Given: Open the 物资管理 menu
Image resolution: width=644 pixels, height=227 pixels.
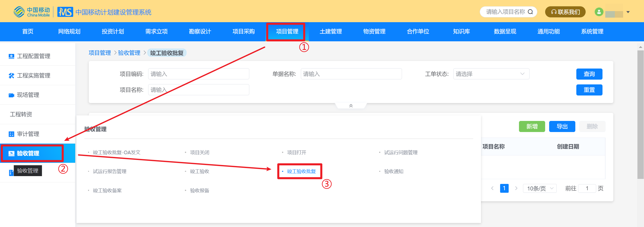Looking at the screenshot, I should pyautogui.click(x=374, y=31).
